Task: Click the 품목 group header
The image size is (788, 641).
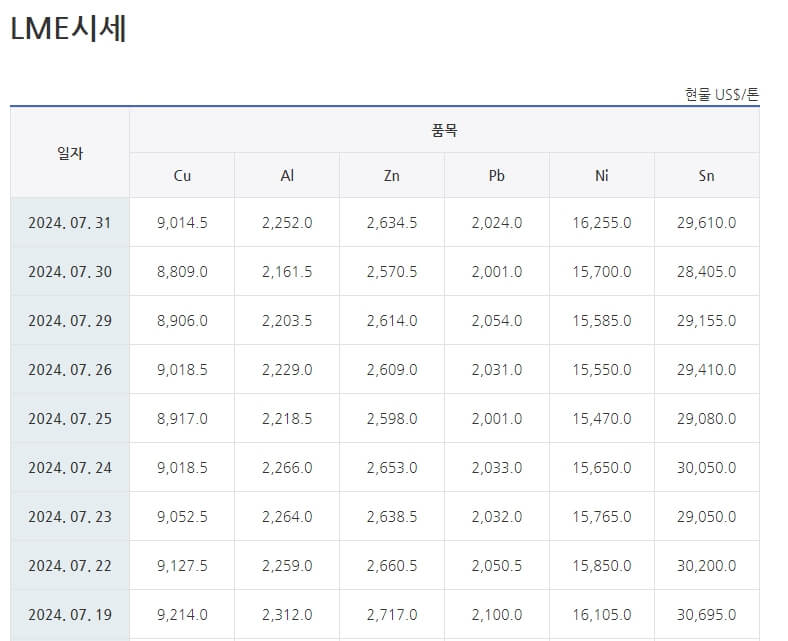Action: click(x=444, y=131)
